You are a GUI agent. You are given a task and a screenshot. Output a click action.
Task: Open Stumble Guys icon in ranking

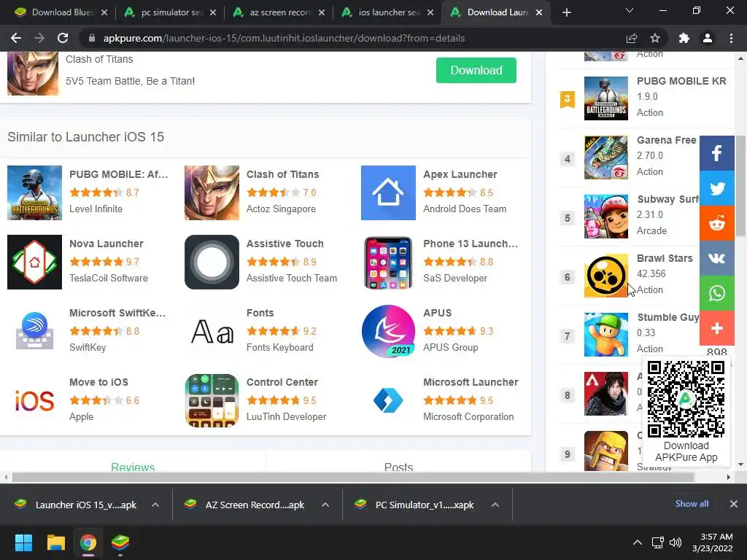[606, 334]
